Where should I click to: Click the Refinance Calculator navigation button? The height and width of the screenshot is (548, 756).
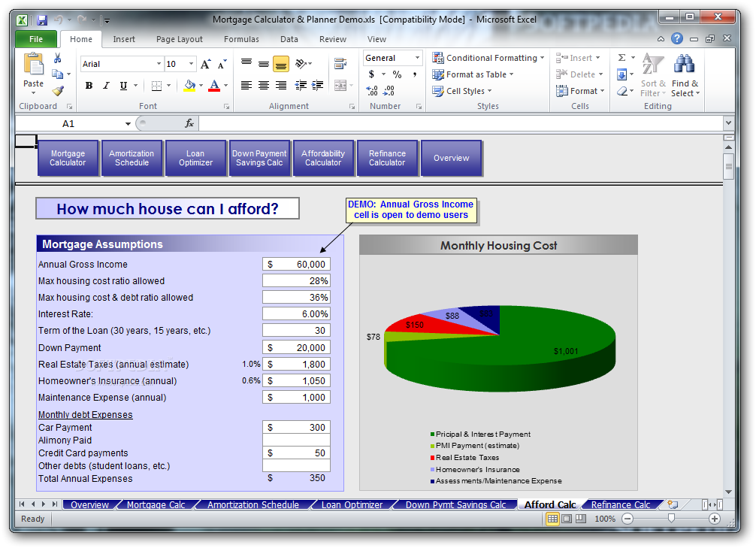(x=387, y=158)
